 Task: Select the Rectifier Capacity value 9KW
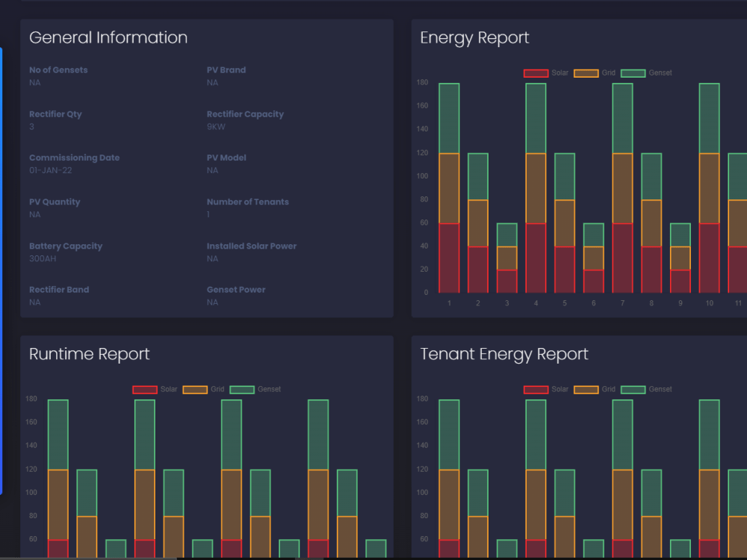pyautogui.click(x=217, y=127)
